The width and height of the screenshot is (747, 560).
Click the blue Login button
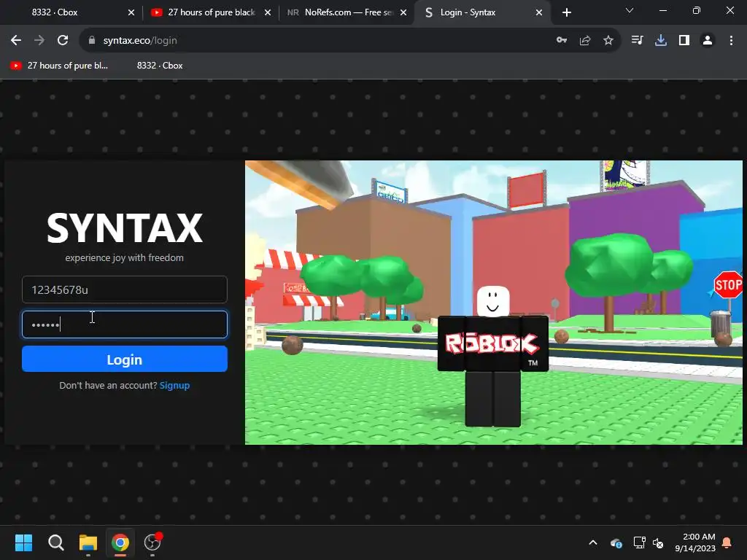124,359
